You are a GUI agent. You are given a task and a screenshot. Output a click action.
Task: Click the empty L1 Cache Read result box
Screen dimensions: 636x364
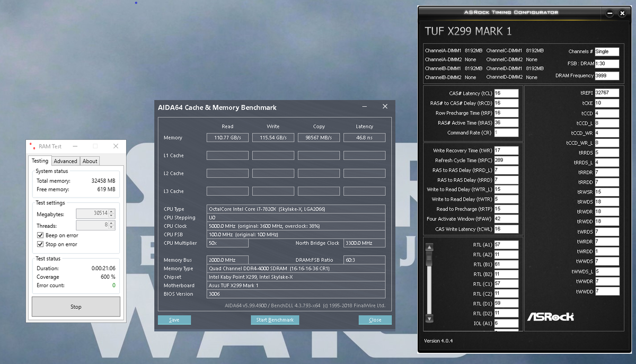tap(227, 156)
